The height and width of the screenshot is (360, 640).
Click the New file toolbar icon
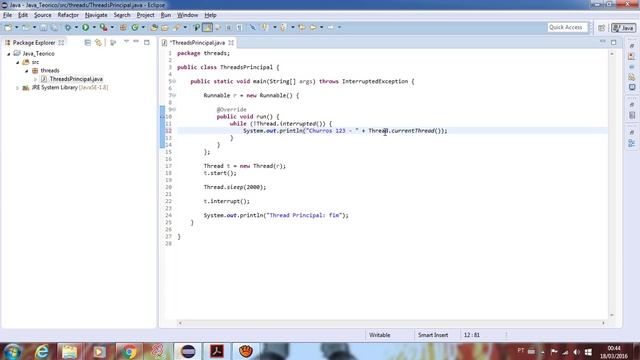(8, 27)
